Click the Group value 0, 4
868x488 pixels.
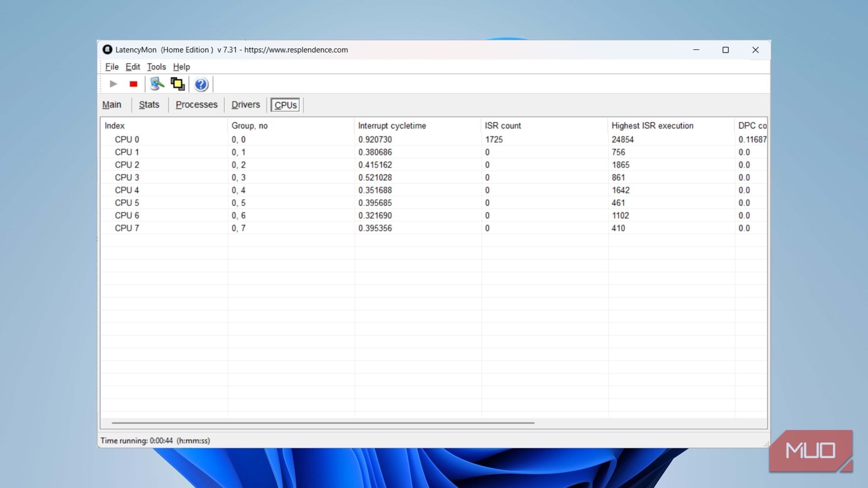click(x=239, y=190)
